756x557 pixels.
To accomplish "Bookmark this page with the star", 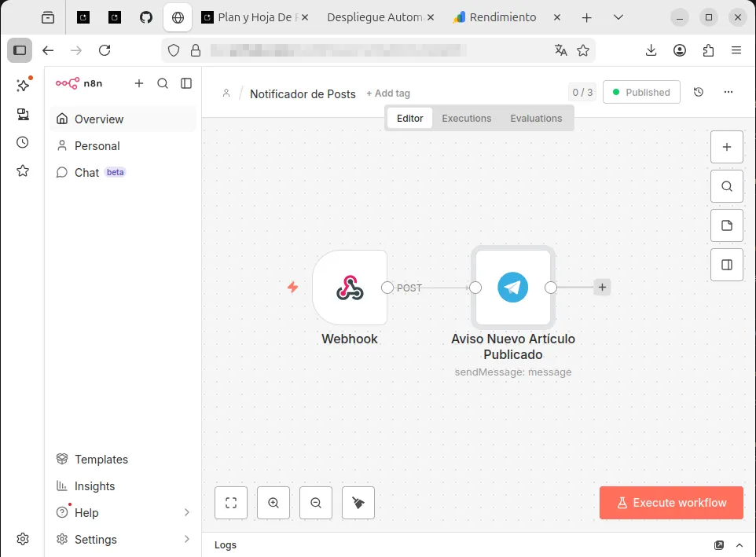I will pos(583,50).
